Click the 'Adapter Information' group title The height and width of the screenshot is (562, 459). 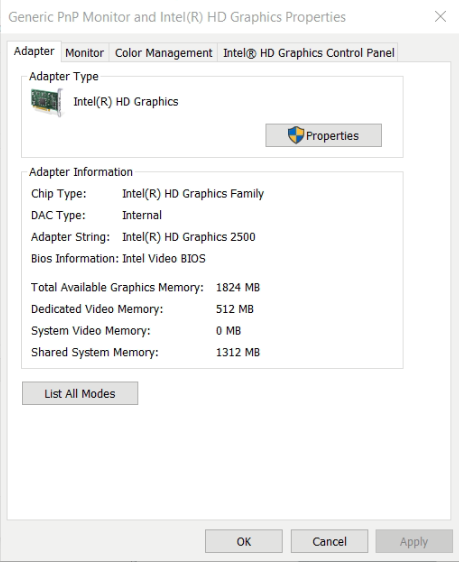click(x=81, y=172)
